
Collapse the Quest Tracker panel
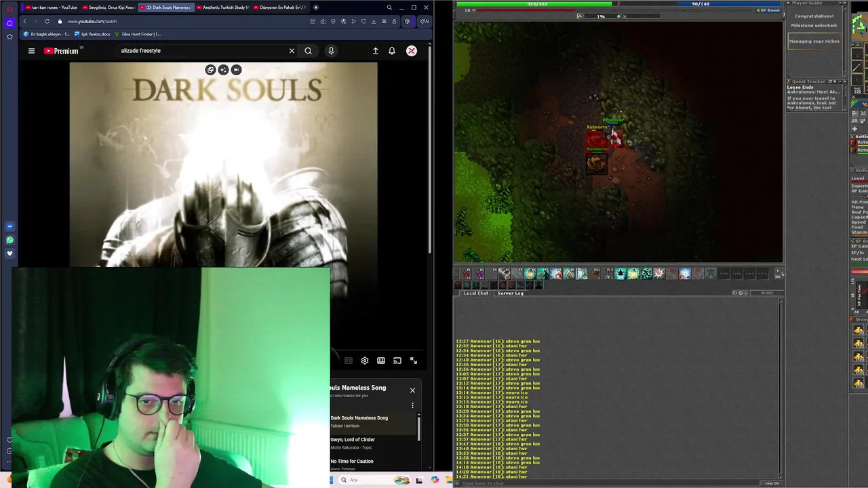pyautogui.click(x=840, y=81)
